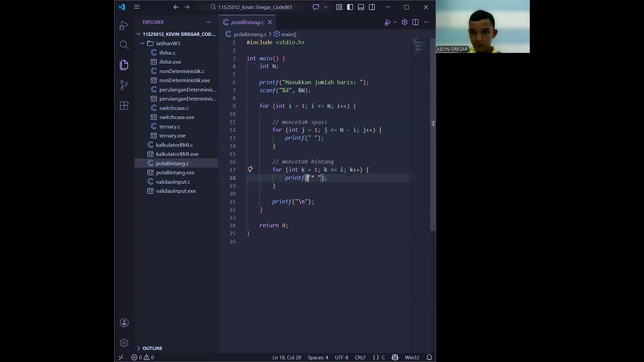Screen dimensions: 644x362
Task: Open switchcase.c file
Action: coord(176,108)
